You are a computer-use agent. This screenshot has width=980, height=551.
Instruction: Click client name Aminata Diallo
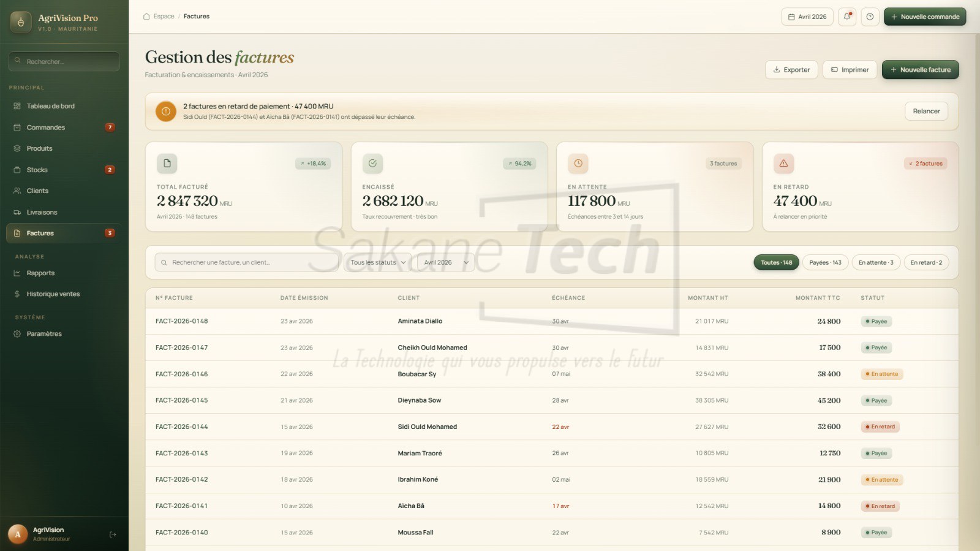click(420, 321)
